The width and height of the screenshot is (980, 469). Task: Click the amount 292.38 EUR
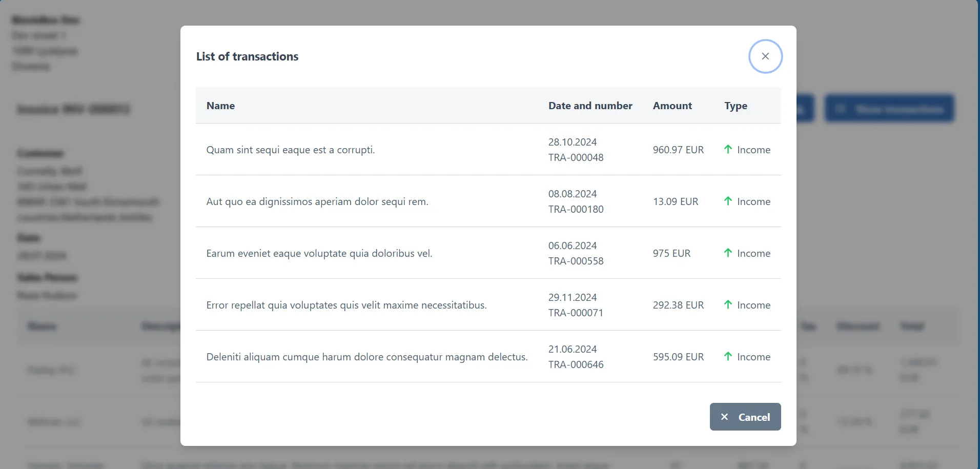(x=679, y=304)
